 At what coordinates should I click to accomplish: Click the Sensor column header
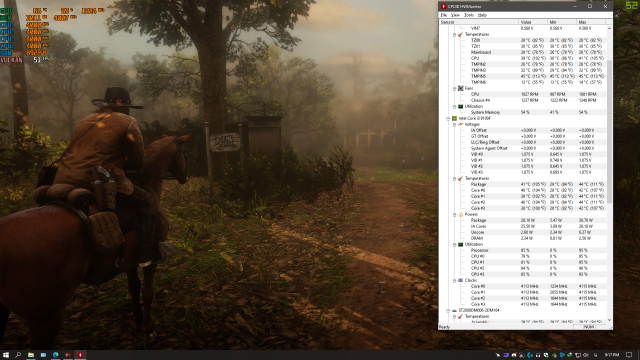pos(479,22)
